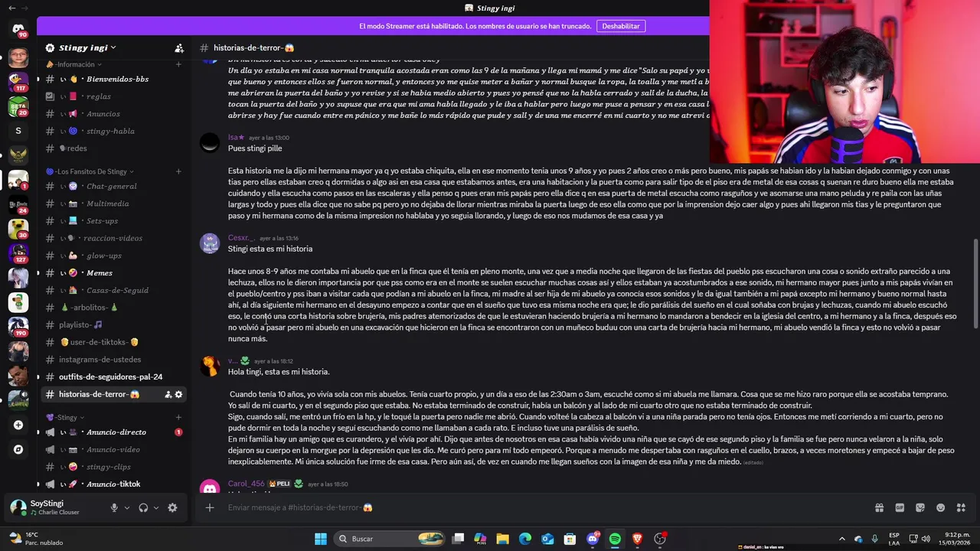This screenshot has width=980, height=551.
Task: Open the Sets-ups channel
Action: 113,221
